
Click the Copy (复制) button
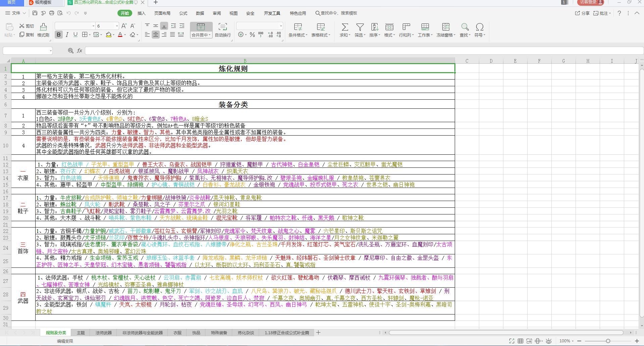point(27,35)
